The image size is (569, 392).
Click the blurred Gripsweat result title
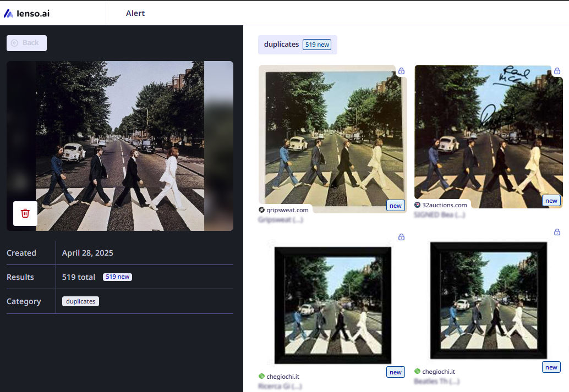click(x=281, y=220)
